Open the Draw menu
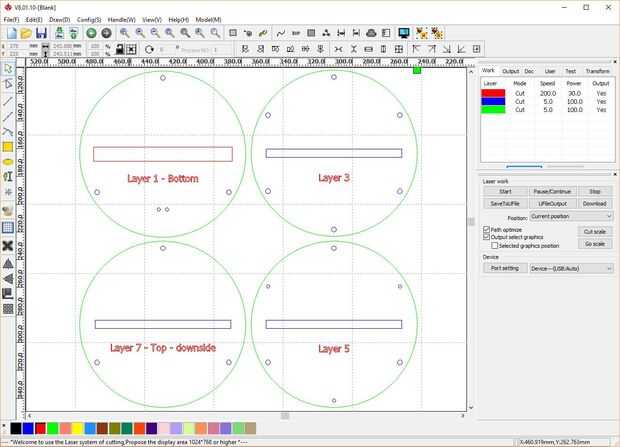 pos(59,19)
